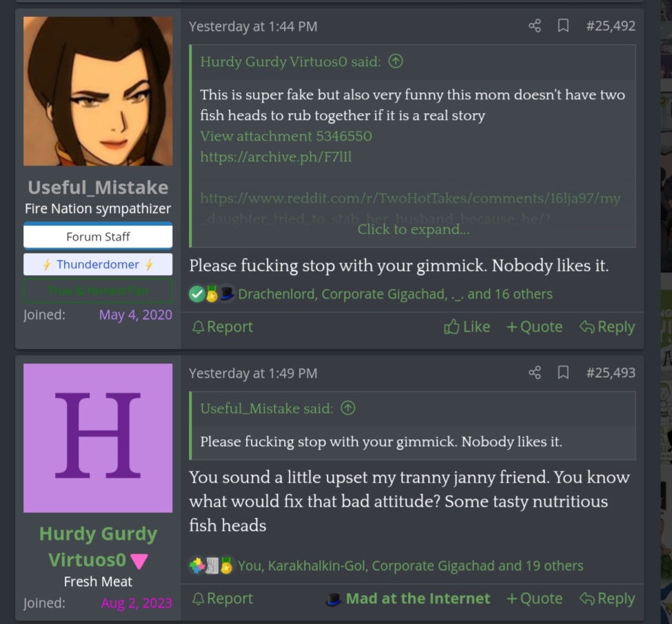Open Hurdy Gurdy Virtuos0 profile name
Image resolution: width=672 pixels, height=624 pixels.
coord(98,547)
